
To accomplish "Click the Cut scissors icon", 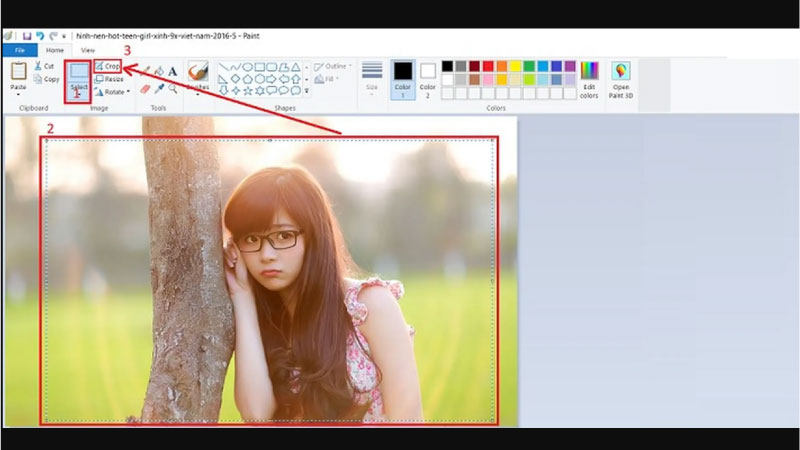I will click(x=38, y=66).
